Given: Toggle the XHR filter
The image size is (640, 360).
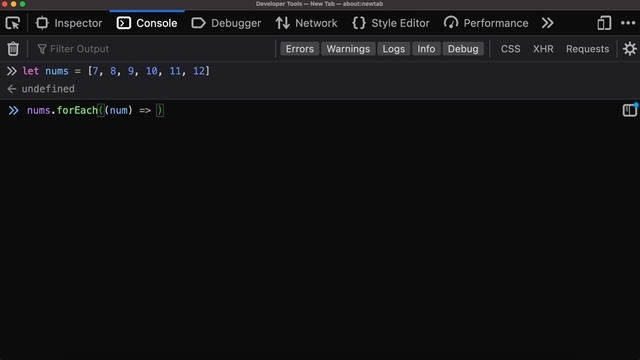Looking at the screenshot, I should tap(543, 49).
